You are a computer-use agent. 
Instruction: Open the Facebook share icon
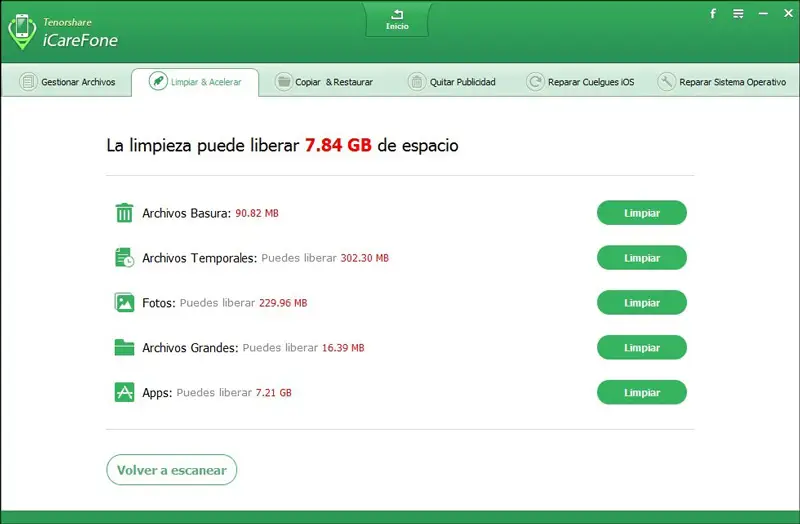coord(713,14)
